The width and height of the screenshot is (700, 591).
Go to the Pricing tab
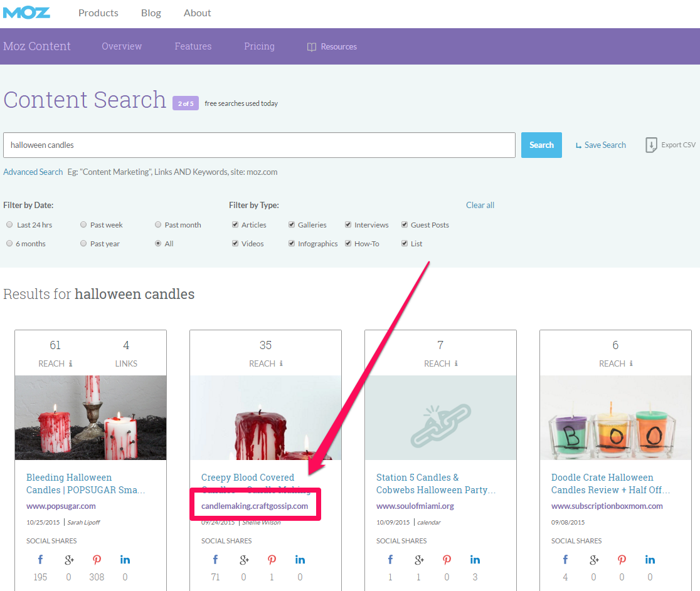coord(259,46)
